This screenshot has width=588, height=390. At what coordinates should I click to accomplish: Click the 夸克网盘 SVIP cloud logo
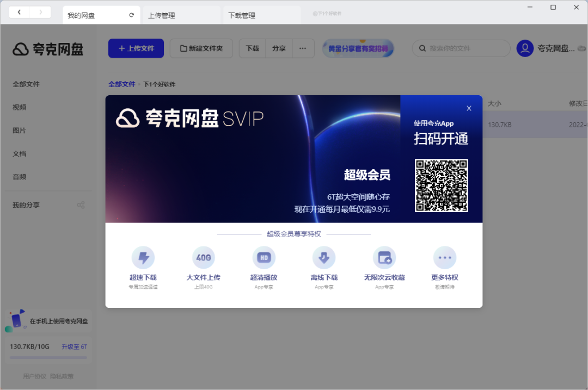[x=127, y=119]
